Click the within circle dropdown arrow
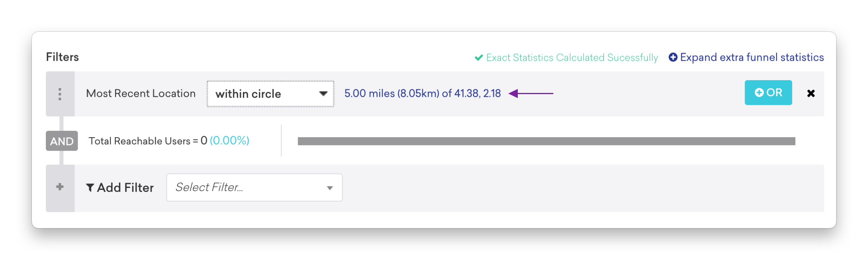Viewport: 868px width, 260px height. click(x=323, y=94)
